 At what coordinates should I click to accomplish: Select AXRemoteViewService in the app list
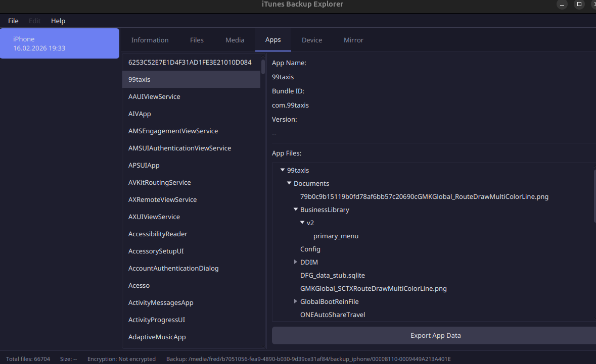click(191, 199)
